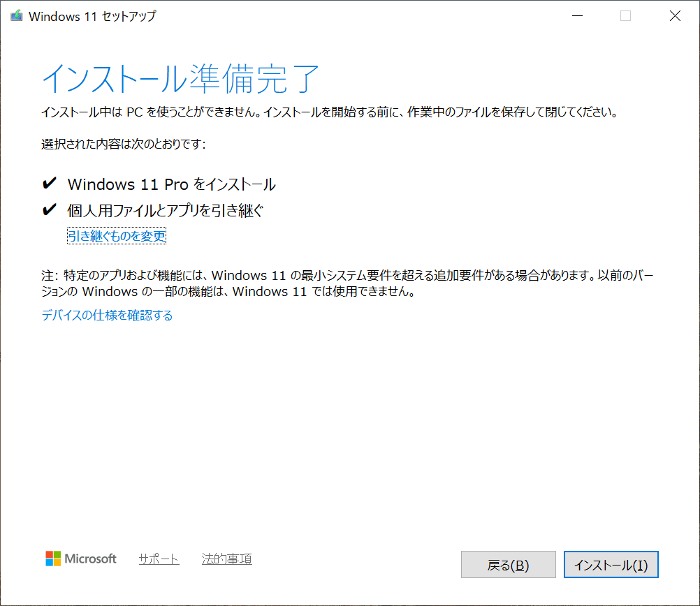
Task: Click the disabled maximize button
Action: pyautogui.click(x=625, y=16)
